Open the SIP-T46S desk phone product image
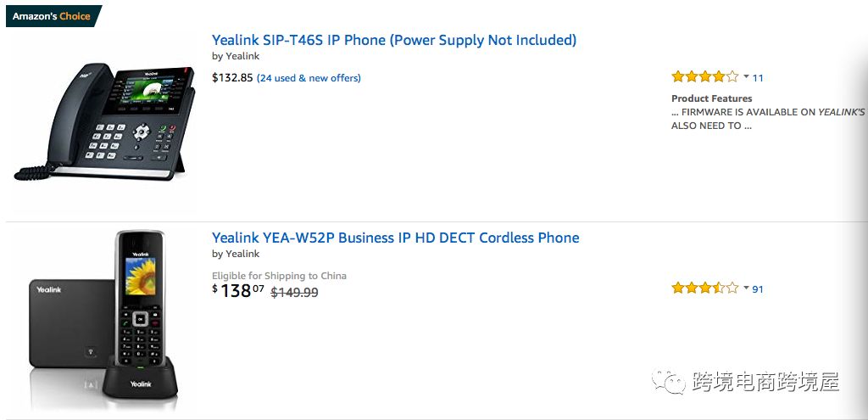868x420 pixels. point(104,122)
